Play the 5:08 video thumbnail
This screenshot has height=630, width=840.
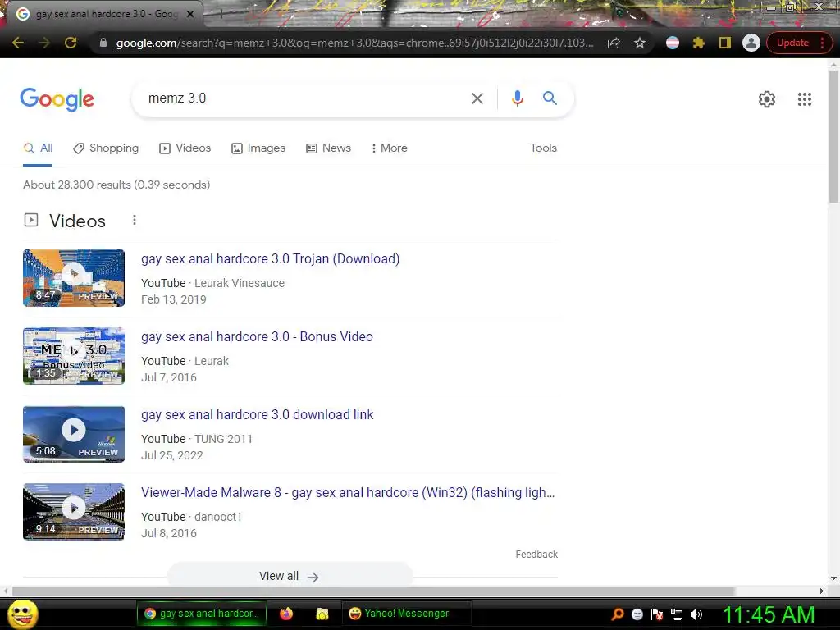(74, 434)
